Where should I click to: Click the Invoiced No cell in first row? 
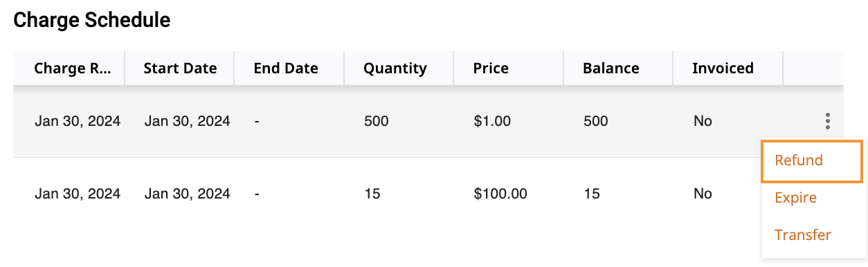click(703, 122)
